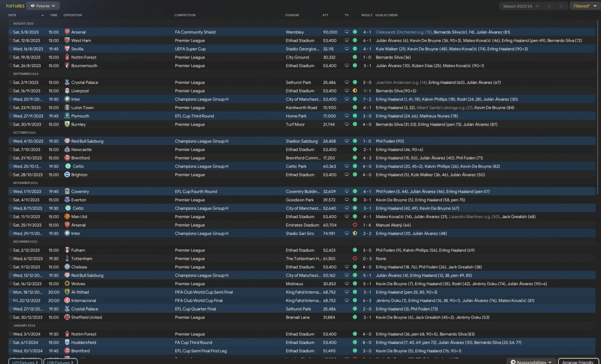Click the 7 - 2 result
The width and height of the screenshot is (601, 364).
(367, 99)
